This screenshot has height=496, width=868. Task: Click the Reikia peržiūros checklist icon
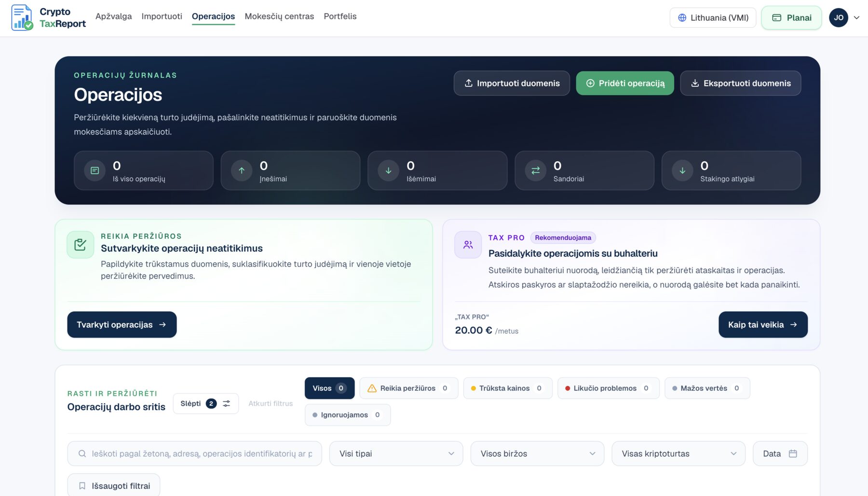click(81, 245)
